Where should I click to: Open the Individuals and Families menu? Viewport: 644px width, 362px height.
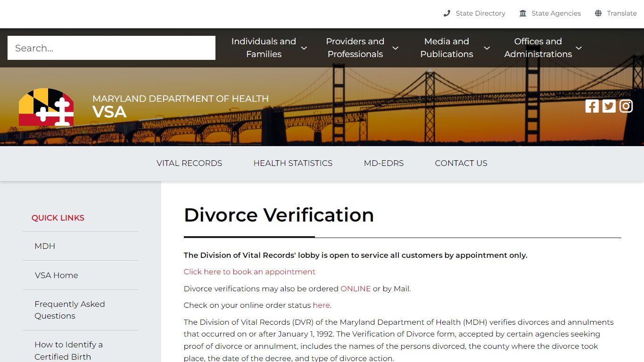click(264, 48)
